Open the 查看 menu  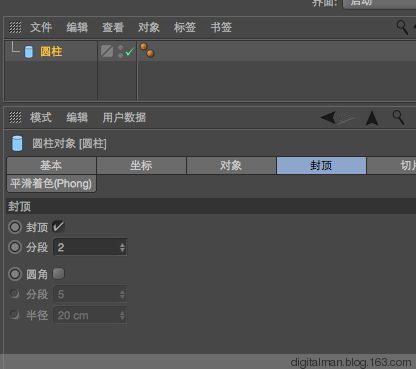click(113, 27)
